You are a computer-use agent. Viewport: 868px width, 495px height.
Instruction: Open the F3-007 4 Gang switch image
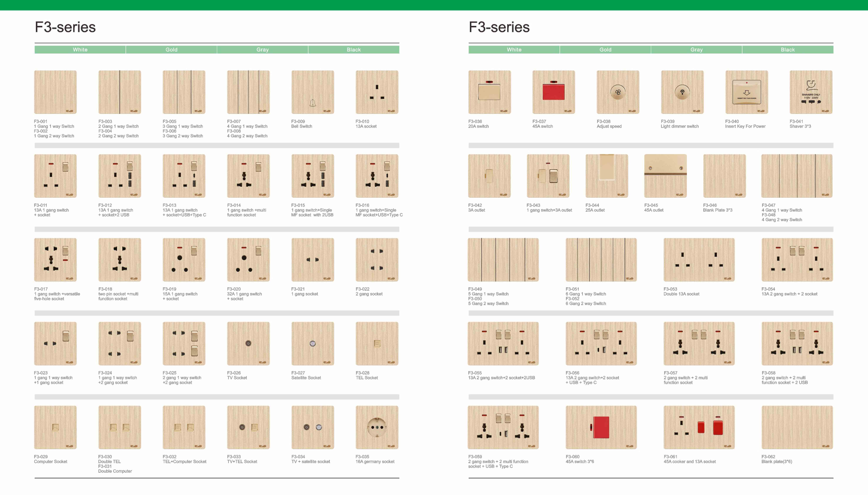248,92
